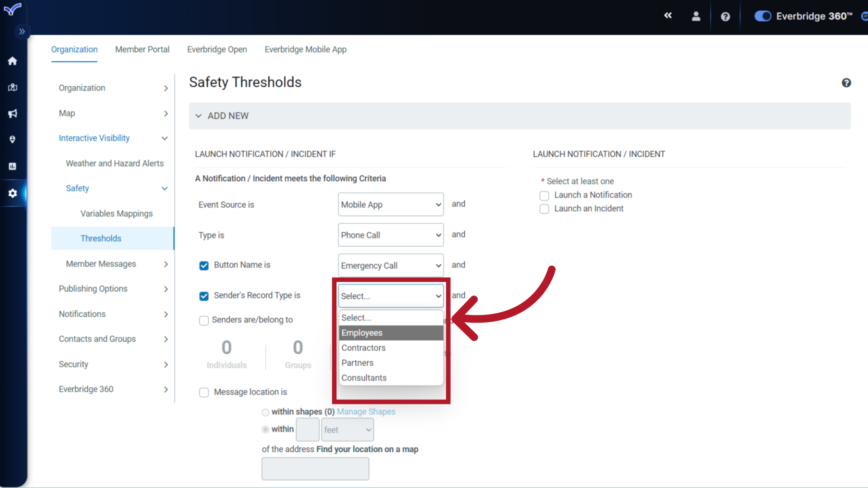868x488 pixels.
Task: Select the Map icon in the sidebar
Action: (x=12, y=88)
